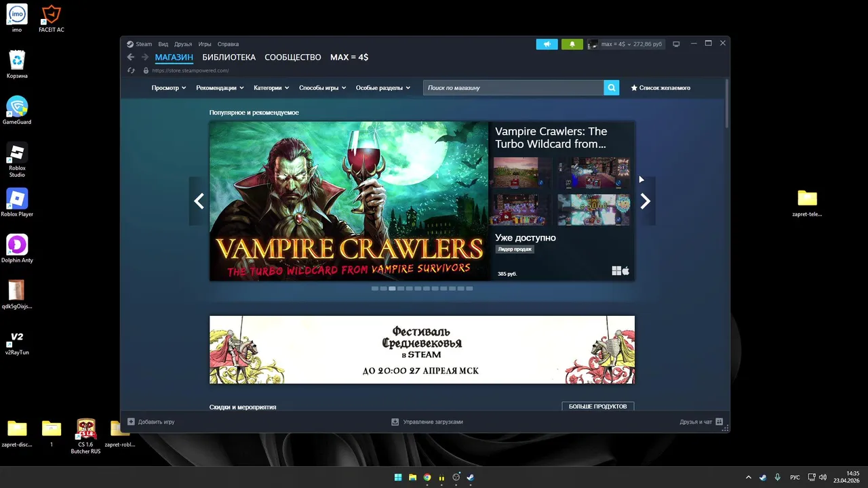Open the MAX = 4$ profile tab
Viewport: 868px width, 488px height.
click(349, 57)
